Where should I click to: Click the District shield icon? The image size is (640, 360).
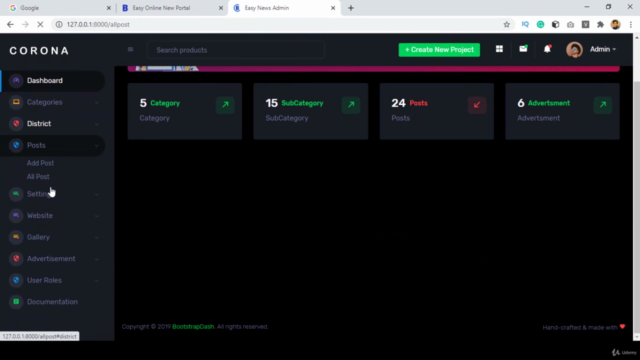[16, 124]
